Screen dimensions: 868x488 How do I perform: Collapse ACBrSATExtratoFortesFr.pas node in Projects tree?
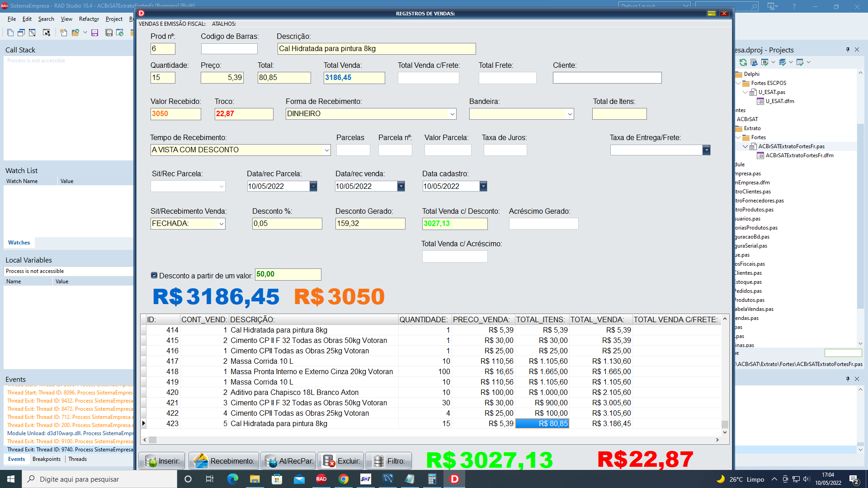point(745,146)
